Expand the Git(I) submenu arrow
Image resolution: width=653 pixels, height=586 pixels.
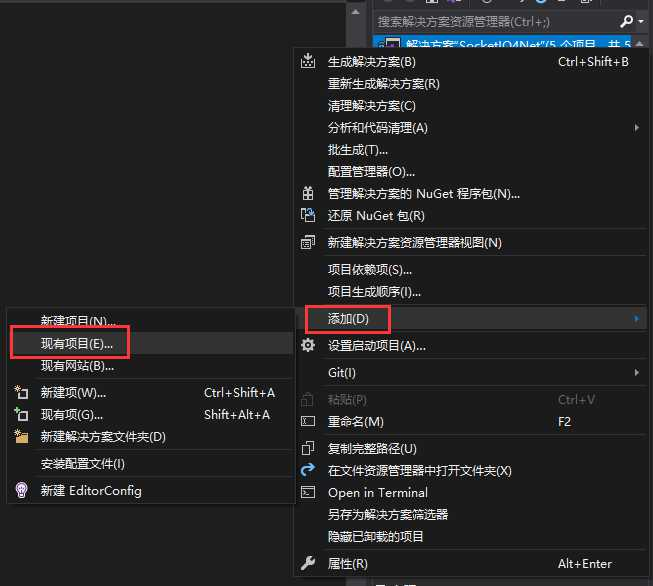pos(636,372)
